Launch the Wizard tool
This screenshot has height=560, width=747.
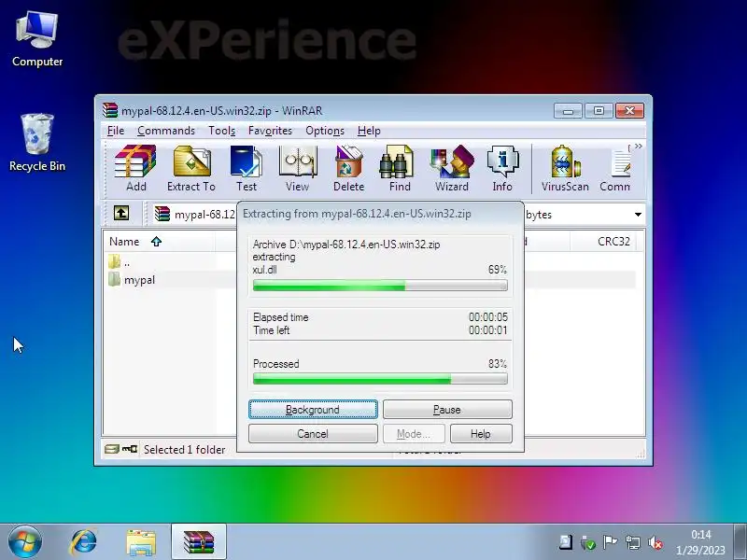452,168
